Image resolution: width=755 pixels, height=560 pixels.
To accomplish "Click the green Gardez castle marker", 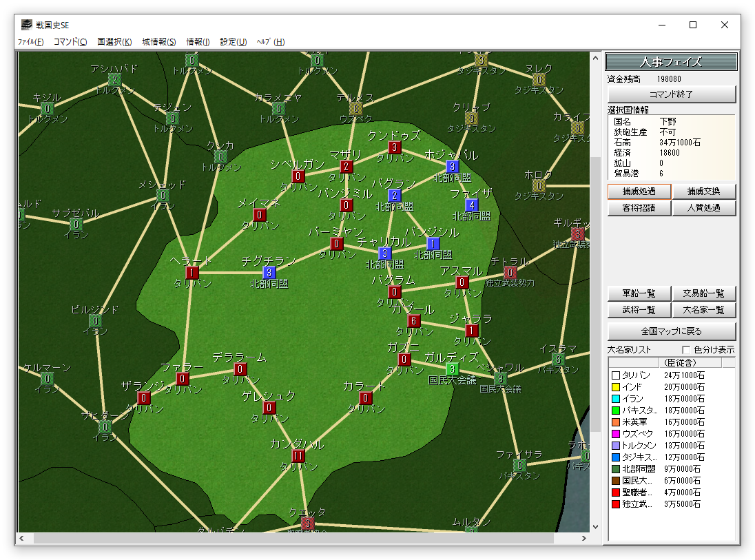I will tap(453, 369).
